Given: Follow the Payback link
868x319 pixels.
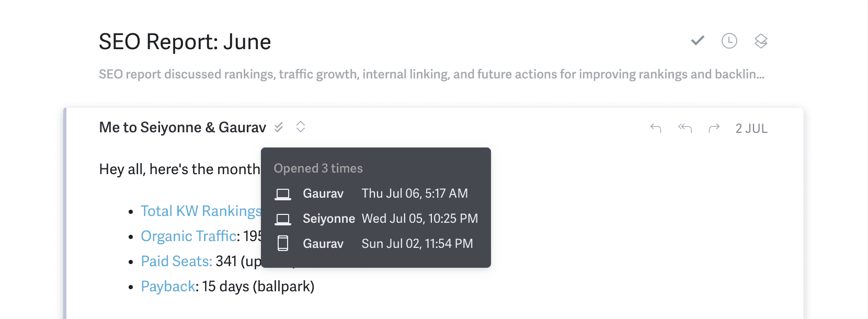Looking at the screenshot, I should (168, 286).
